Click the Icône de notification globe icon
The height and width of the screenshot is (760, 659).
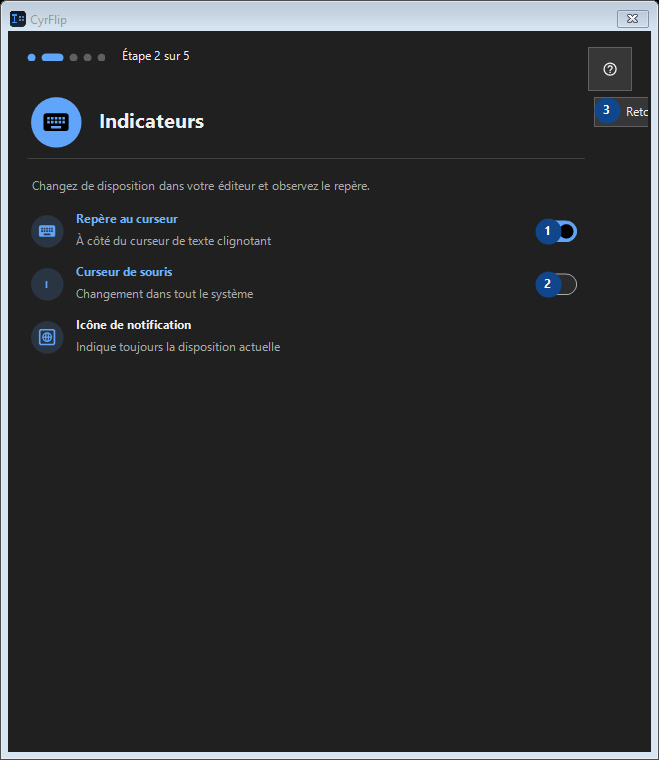pyautogui.click(x=47, y=337)
